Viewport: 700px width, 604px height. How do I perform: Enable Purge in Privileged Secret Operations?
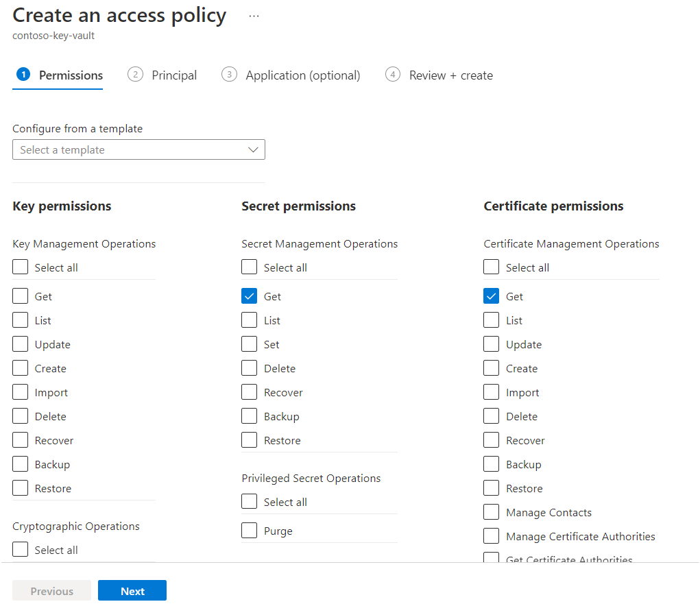coord(250,531)
